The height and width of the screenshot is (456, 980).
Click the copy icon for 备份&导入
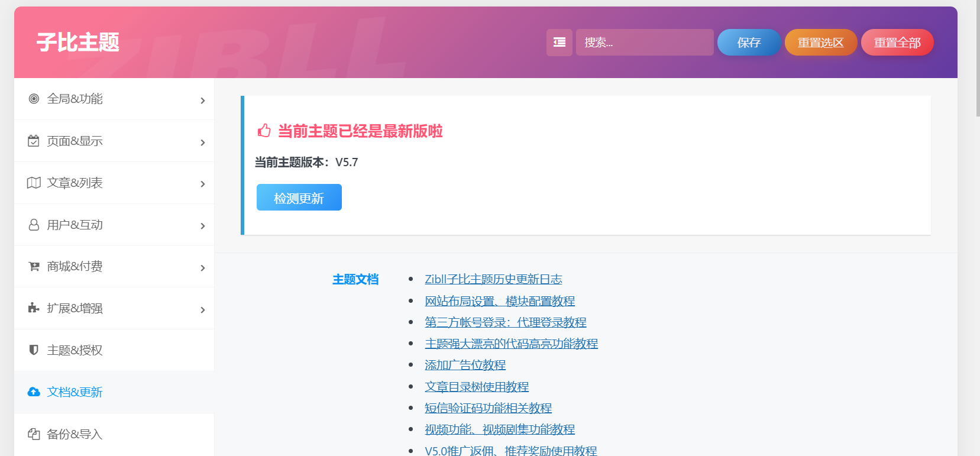[x=34, y=434]
